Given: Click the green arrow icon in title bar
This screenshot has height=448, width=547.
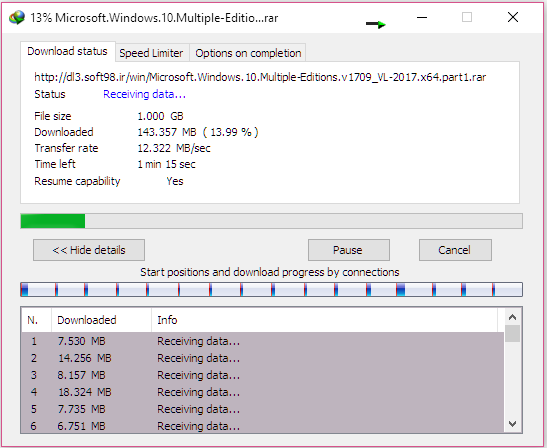Looking at the screenshot, I should (376, 24).
